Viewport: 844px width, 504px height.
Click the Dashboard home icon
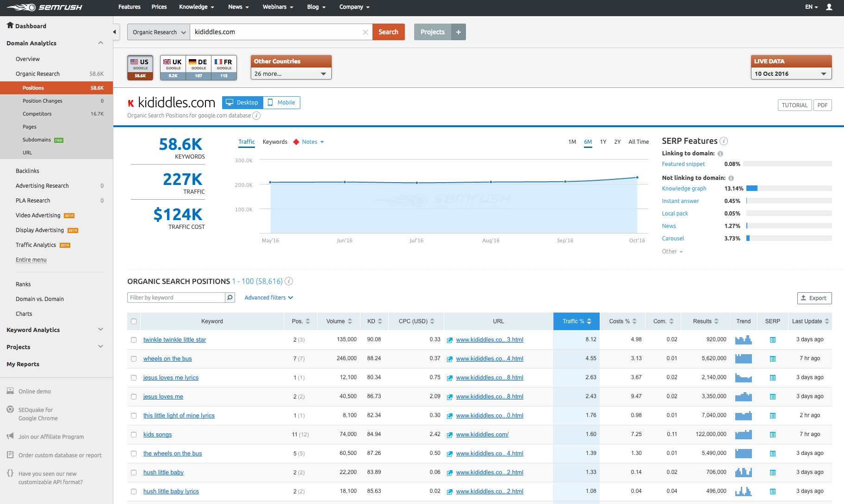point(10,25)
